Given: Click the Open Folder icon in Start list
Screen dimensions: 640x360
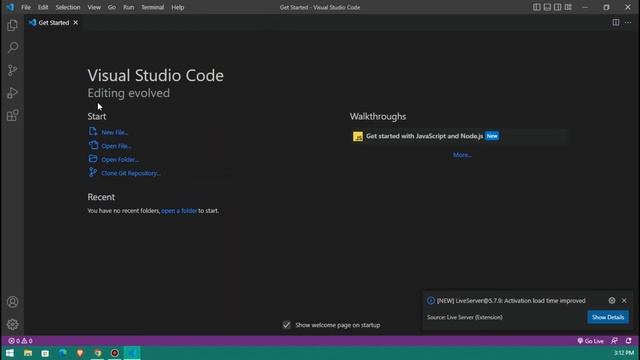Looking at the screenshot, I should tap(93, 159).
